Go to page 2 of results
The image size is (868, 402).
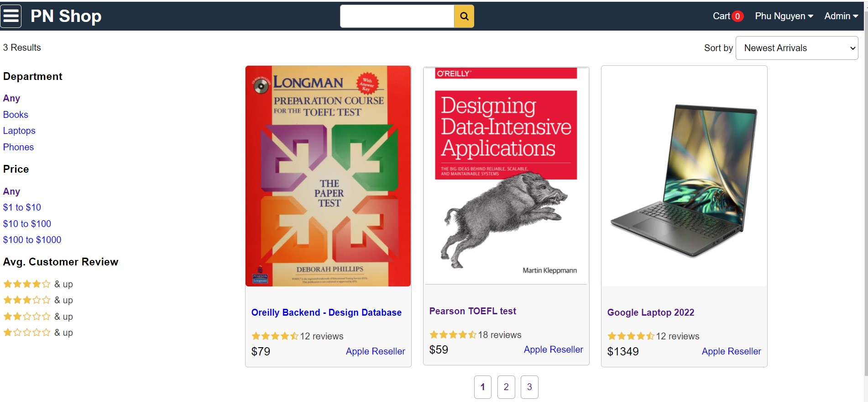pos(506,387)
